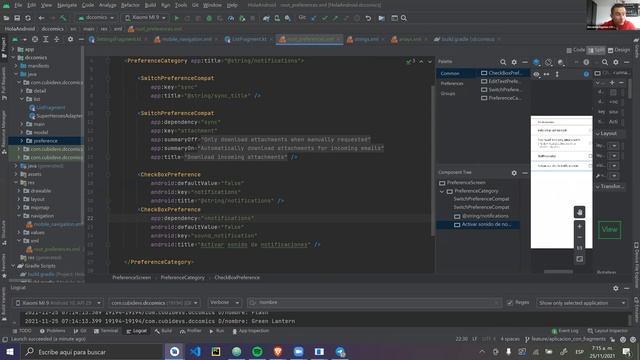Click the Make Project hammer icon

point(62,18)
